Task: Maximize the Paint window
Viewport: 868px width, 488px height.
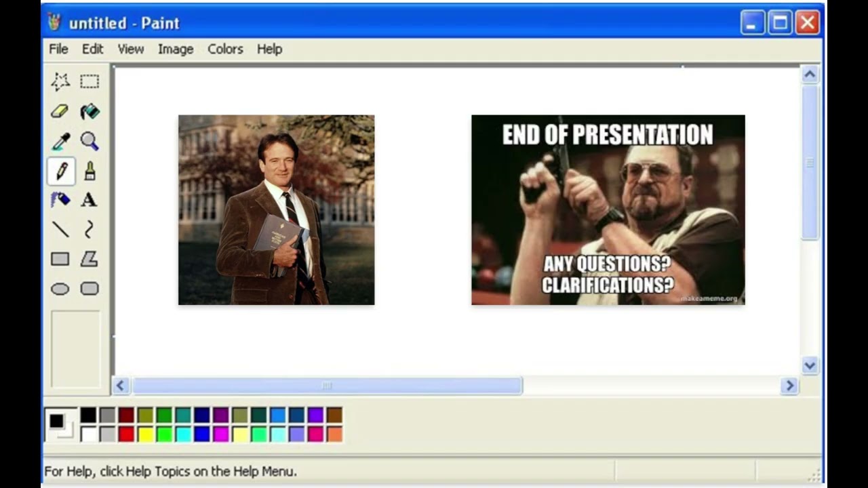Action: pyautogui.click(x=780, y=23)
